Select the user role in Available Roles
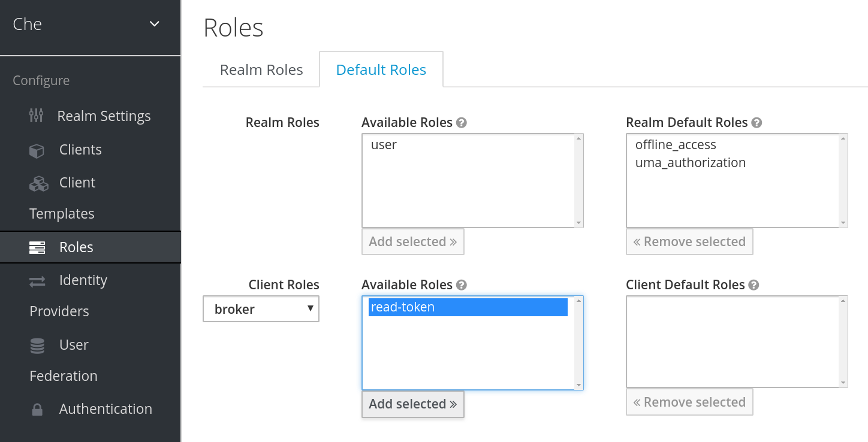The height and width of the screenshot is (442, 868). pos(384,144)
